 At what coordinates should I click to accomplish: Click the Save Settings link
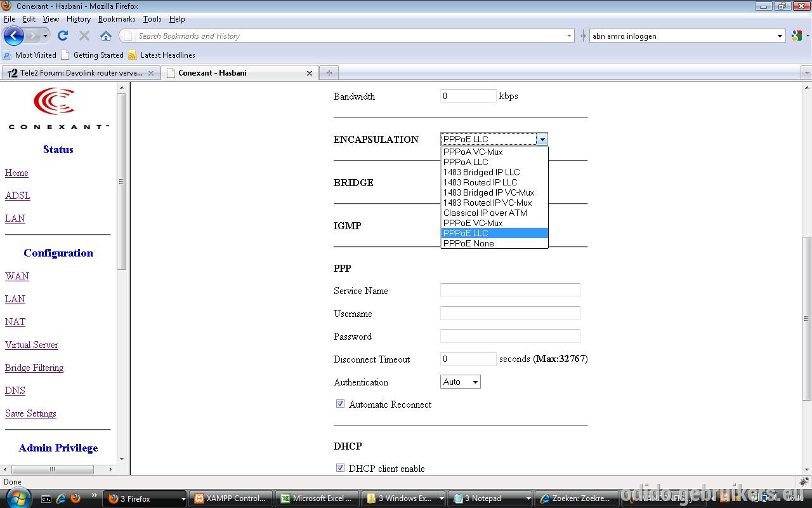tap(30, 413)
